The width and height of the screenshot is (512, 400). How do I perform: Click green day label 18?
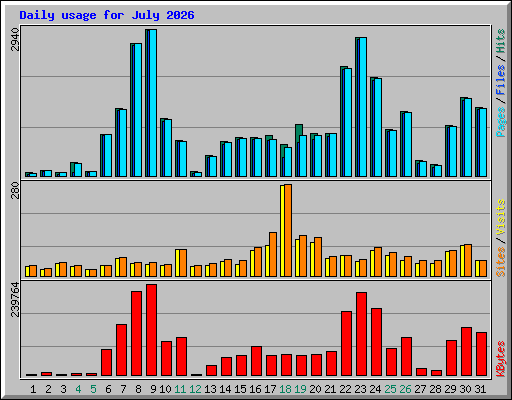click(285, 389)
